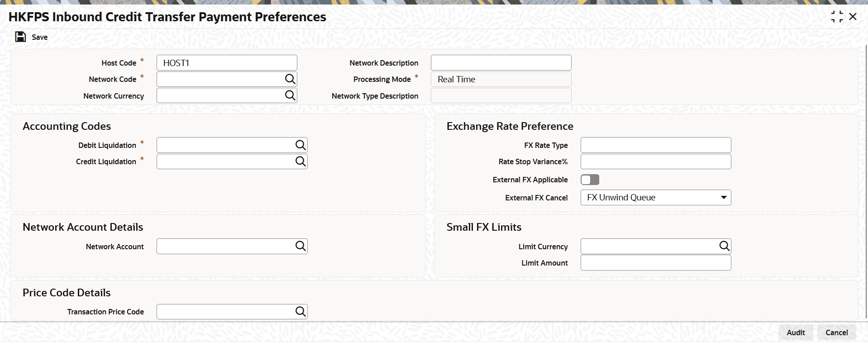Screen dimensions: 868x342
Task: Minimize screen using the collapse icon
Action: coord(837,17)
